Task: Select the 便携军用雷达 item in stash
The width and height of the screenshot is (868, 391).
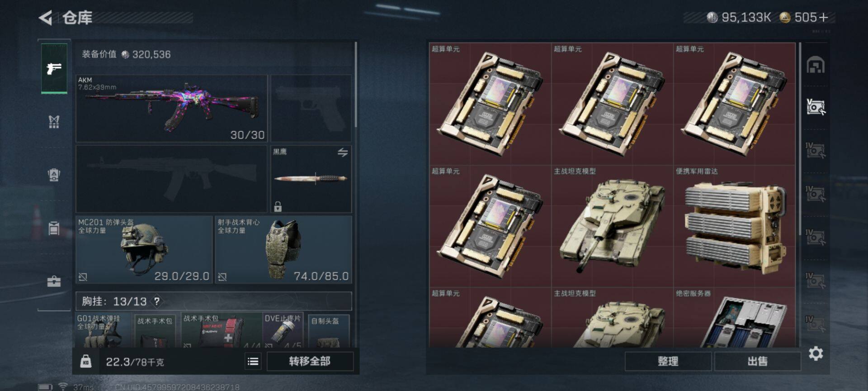Action: (735, 226)
